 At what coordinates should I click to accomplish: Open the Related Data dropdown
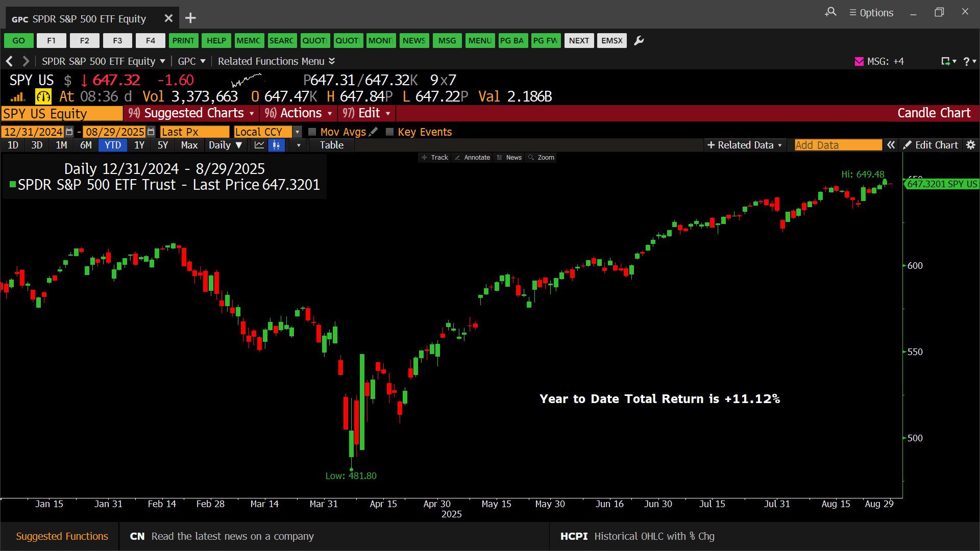[745, 145]
